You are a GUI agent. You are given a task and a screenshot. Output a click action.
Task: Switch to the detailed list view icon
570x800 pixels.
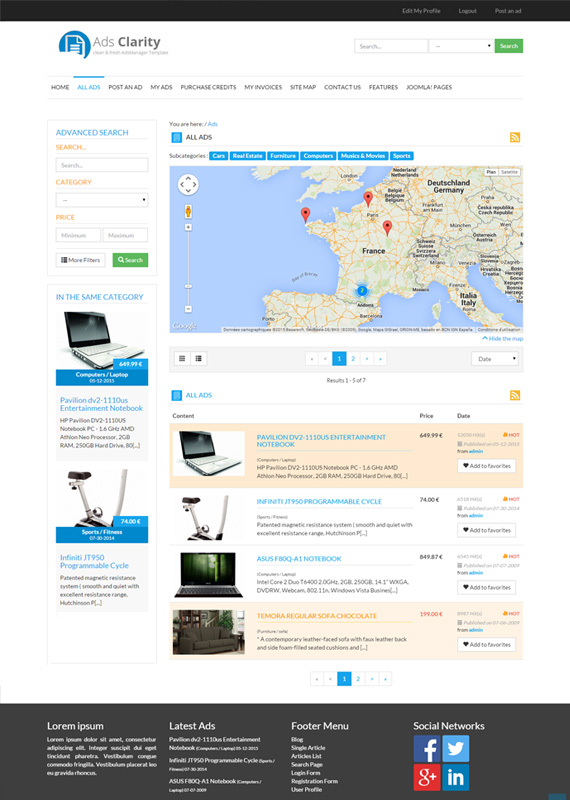199,359
